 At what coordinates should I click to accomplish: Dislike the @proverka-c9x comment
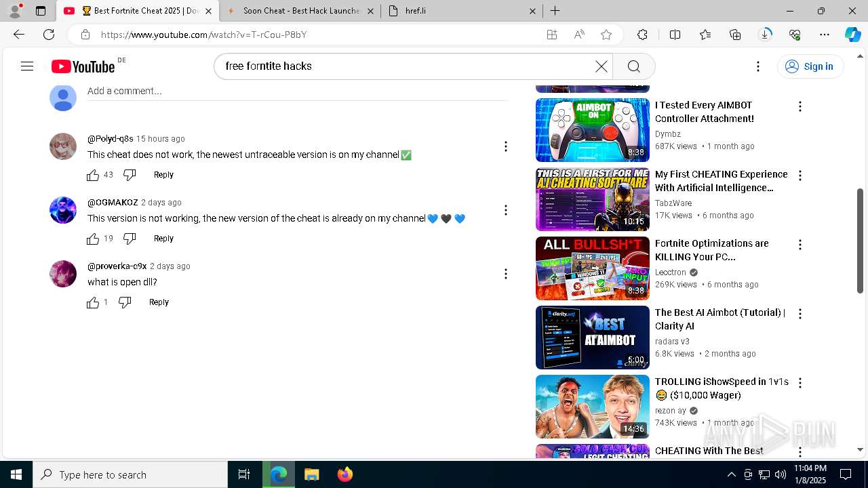point(125,302)
